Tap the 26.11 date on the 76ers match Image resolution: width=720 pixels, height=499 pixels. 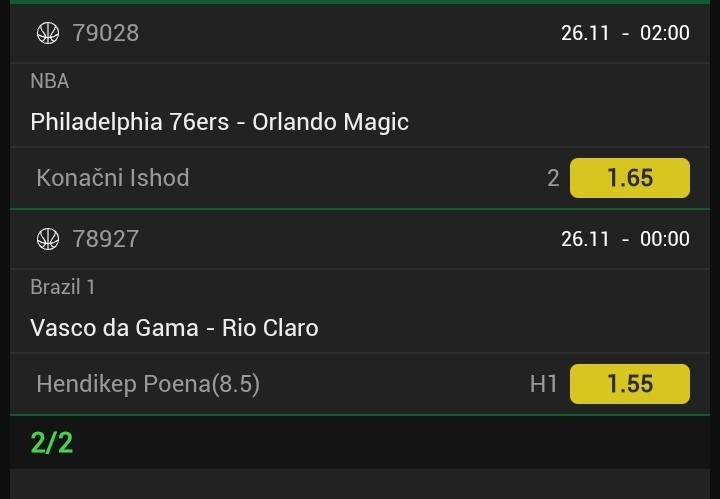tap(585, 33)
